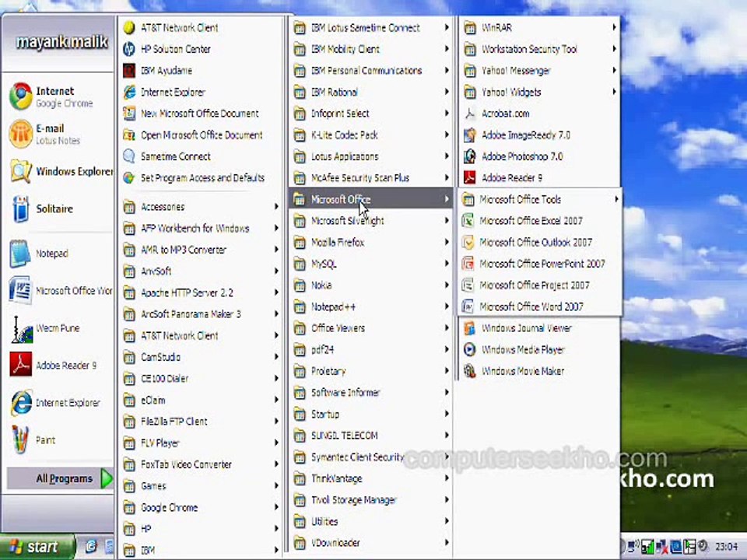Open Google Chrome Internet shortcut icon
The width and height of the screenshot is (747, 560).
pos(21,96)
